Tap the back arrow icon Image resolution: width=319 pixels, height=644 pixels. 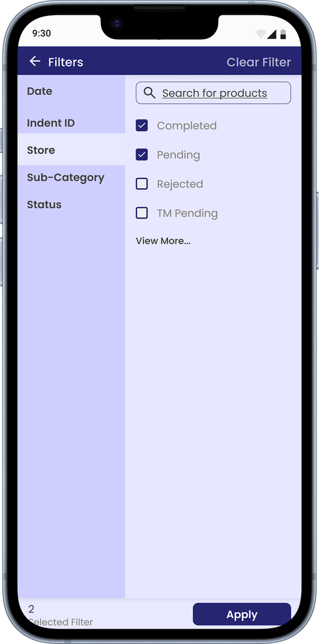coord(35,62)
